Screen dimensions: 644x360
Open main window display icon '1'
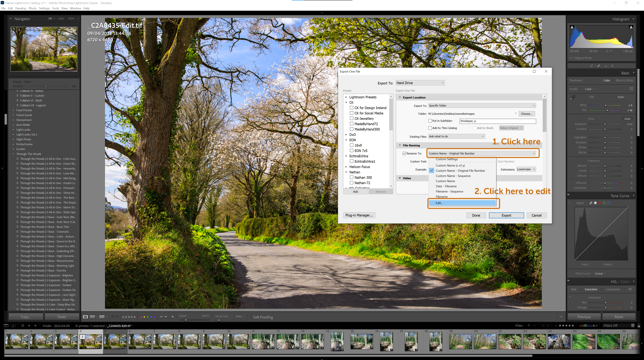pyautogui.click(x=6, y=325)
